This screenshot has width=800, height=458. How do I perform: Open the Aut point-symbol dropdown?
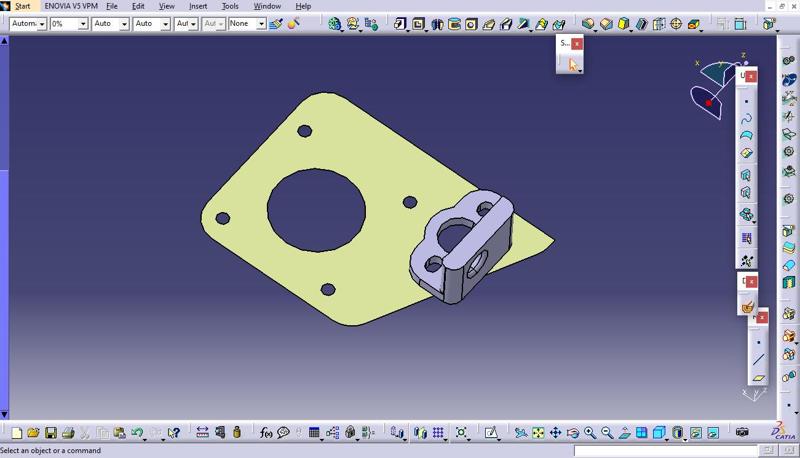click(193, 24)
